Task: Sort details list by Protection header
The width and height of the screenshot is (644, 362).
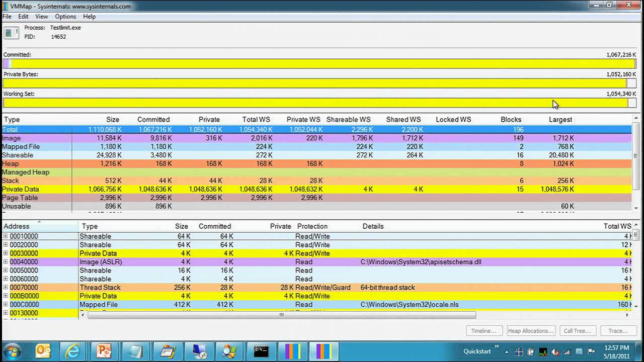Action: [312, 226]
